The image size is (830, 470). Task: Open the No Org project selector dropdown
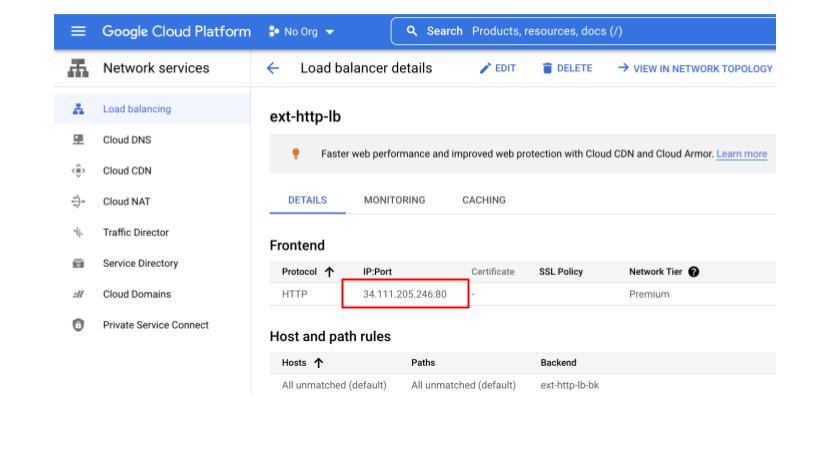coord(301,32)
